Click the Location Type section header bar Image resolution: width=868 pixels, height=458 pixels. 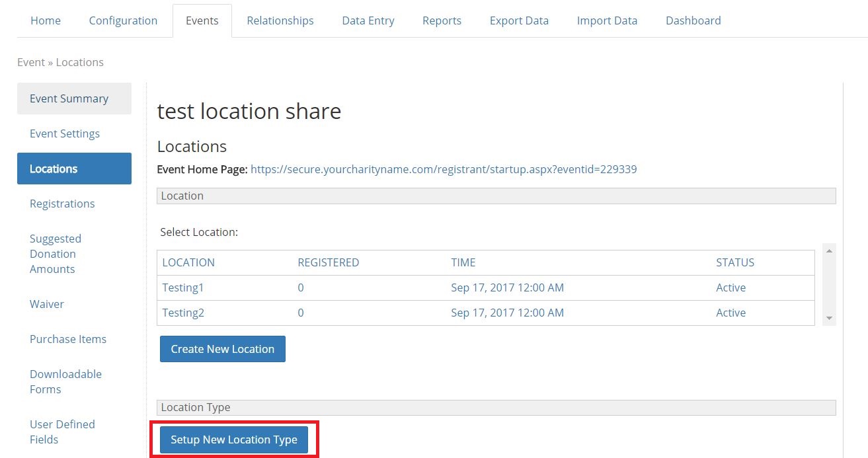[496, 407]
